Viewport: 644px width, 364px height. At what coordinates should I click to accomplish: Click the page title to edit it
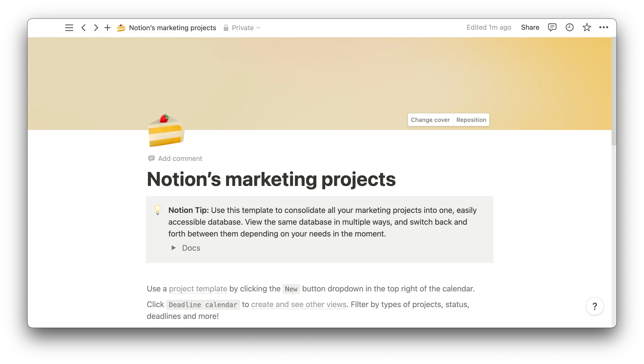272,179
